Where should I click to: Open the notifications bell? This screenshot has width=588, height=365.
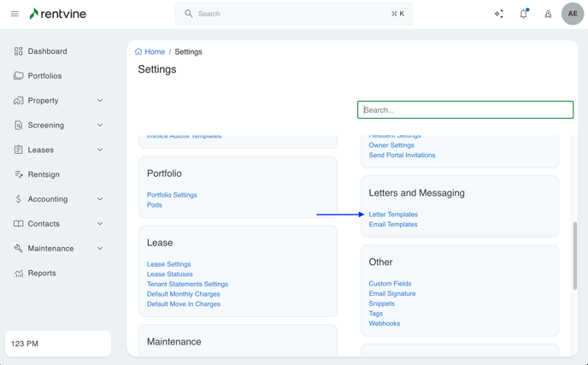tap(523, 14)
